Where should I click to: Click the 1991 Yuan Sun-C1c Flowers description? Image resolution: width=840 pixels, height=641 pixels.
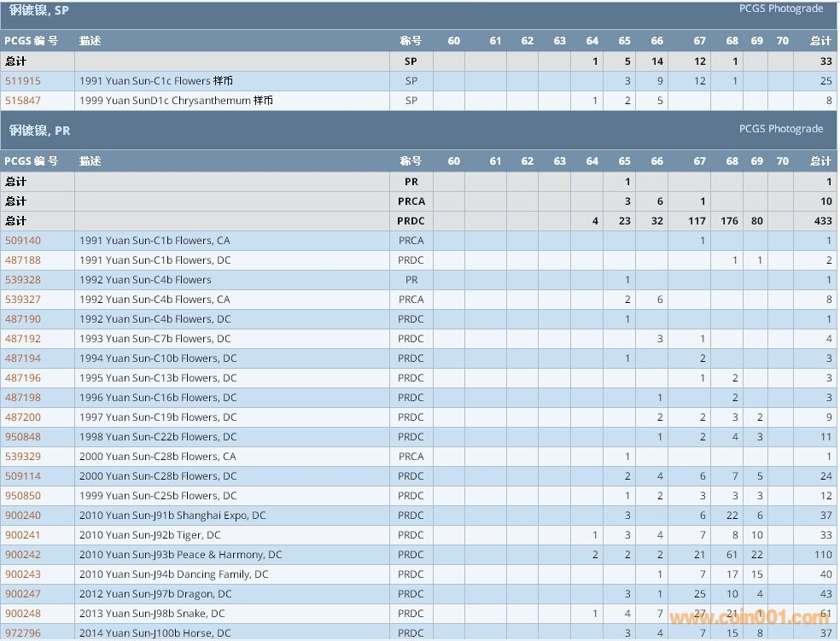[156, 81]
